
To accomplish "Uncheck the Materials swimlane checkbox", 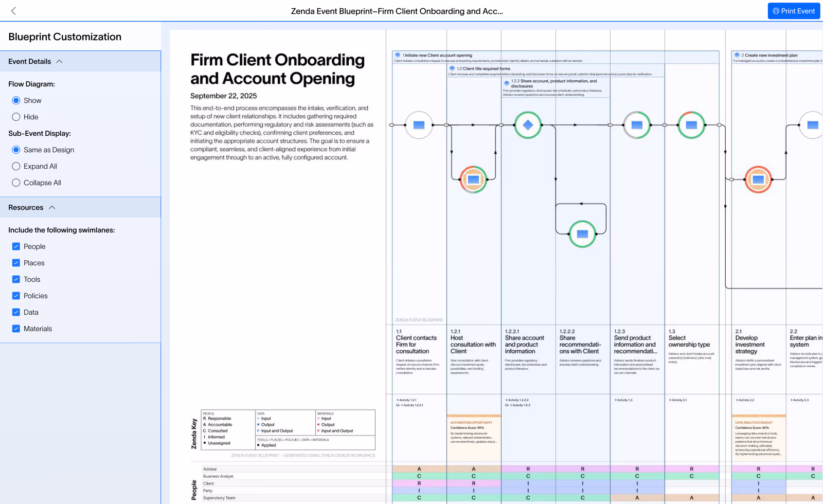I will [x=16, y=329].
